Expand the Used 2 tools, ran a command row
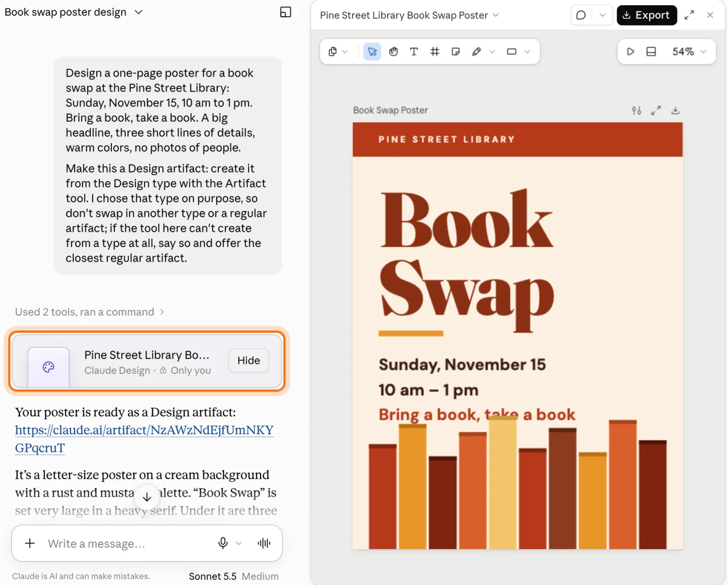728x585 pixels. point(89,312)
